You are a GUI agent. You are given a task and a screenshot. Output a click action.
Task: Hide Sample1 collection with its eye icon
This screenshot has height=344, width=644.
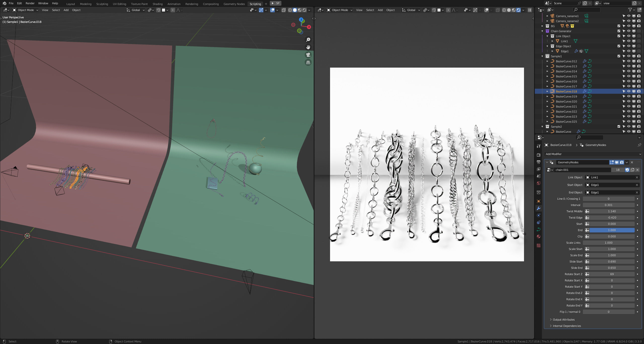coord(629,56)
